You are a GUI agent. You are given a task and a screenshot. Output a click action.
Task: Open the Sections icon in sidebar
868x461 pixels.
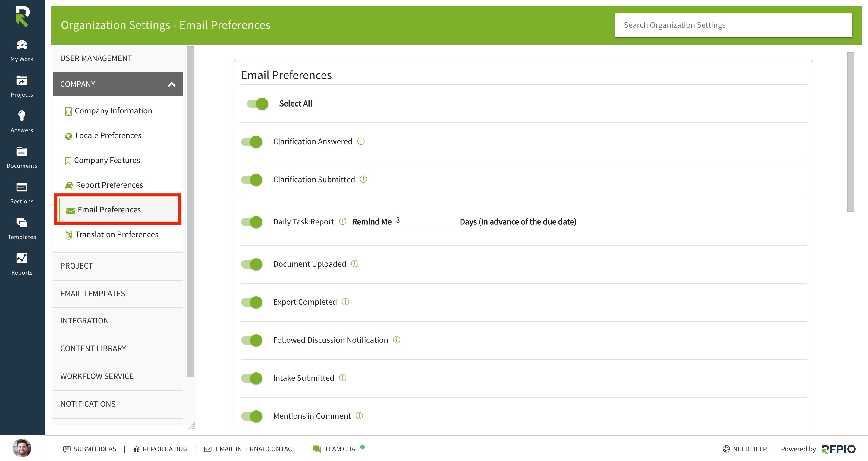[22, 187]
